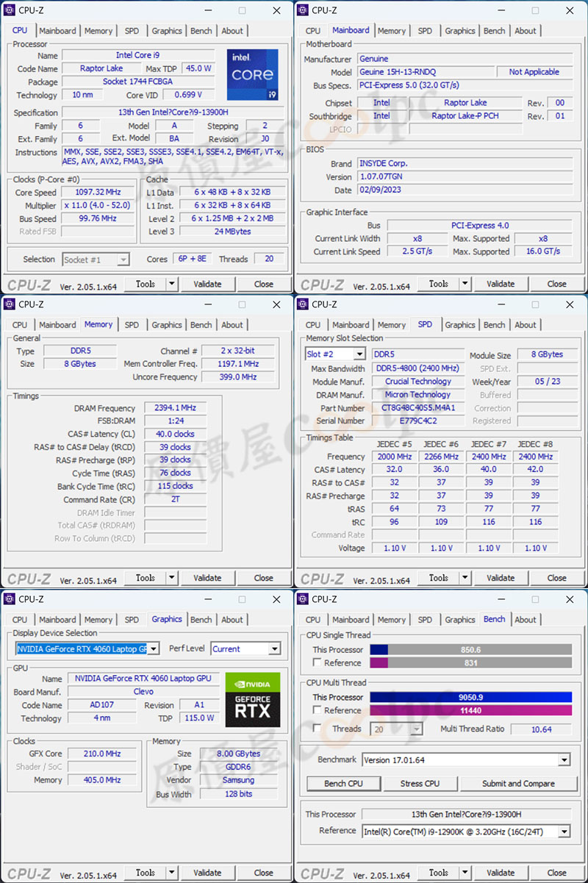Open Bench tab in the Graphics window
This screenshot has height=883, width=588.
tap(201, 620)
